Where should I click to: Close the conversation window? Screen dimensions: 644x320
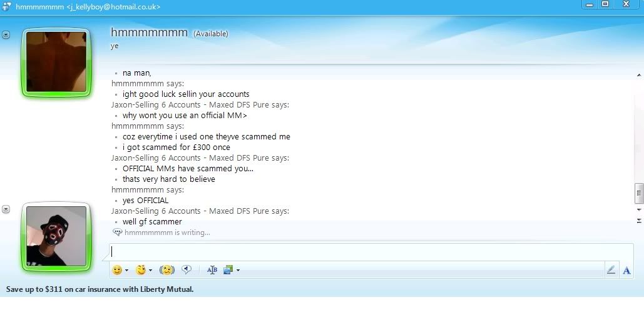pos(626,4)
